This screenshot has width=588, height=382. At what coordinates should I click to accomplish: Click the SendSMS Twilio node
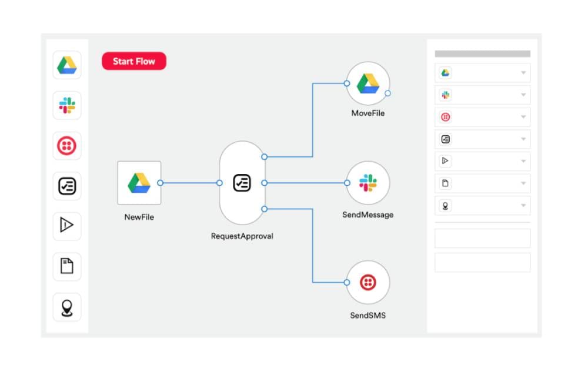click(x=368, y=282)
